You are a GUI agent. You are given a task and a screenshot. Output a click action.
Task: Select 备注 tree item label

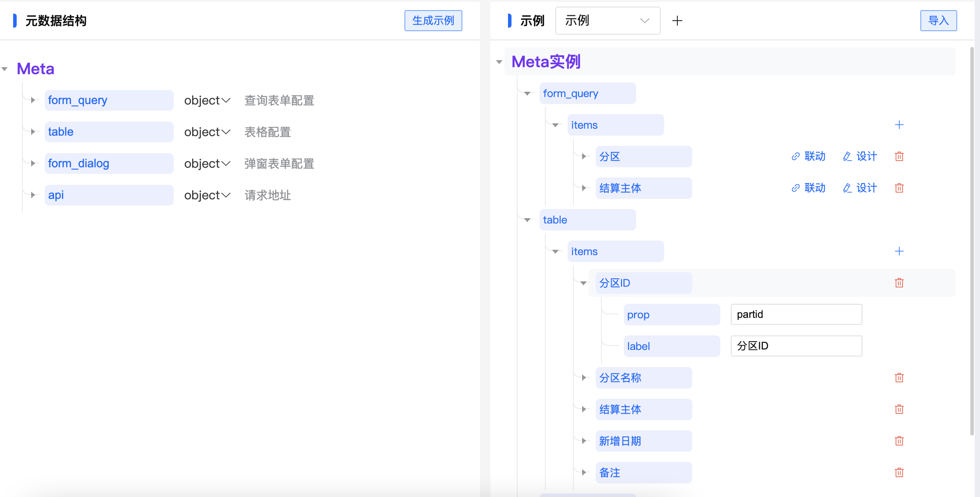(x=644, y=473)
